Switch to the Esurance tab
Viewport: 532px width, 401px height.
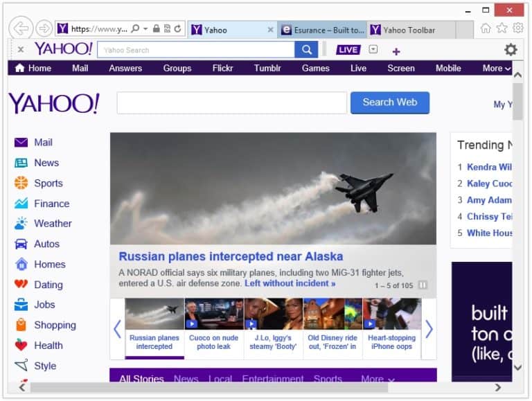click(x=322, y=30)
